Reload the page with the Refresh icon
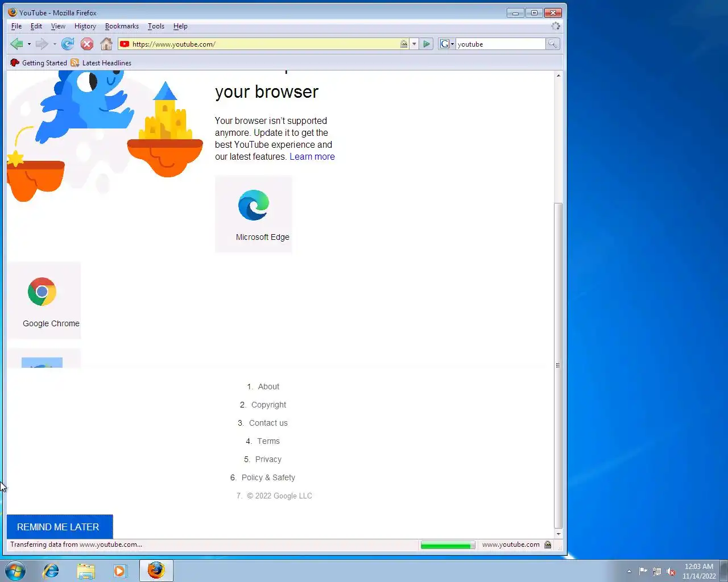Screen dimensions: 728x582 pyautogui.click(x=68, y=44)
